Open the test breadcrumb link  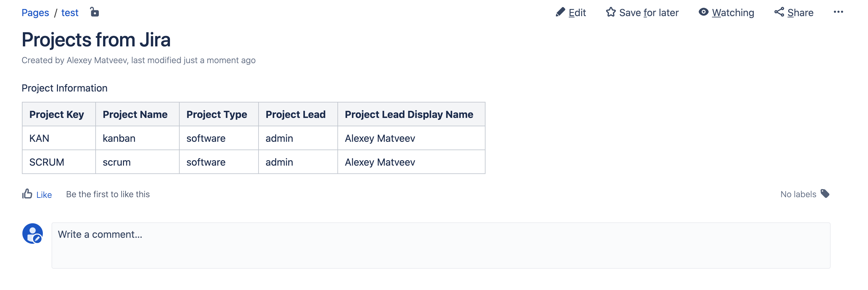coord(70,13)
